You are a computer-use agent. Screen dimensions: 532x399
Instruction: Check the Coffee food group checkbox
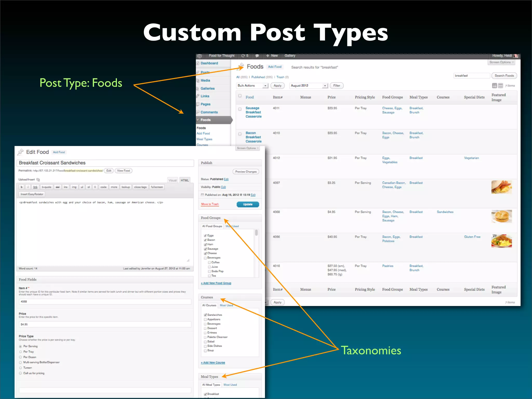209,263
